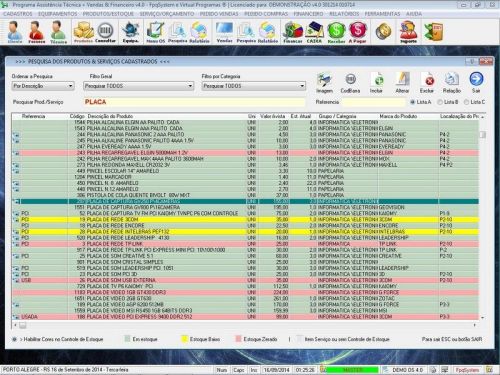500x375 pixels.
Task: Open the service-order Pesquisa icon next to Nova OS
Action: pyautogui.click(x=177, y=32)
